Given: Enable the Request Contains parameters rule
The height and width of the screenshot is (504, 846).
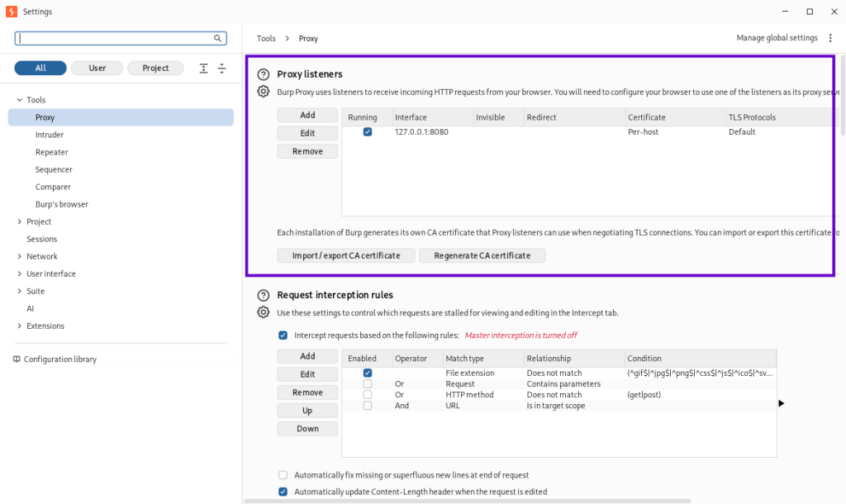Looking at the screenshot, I should coord(368,383).
